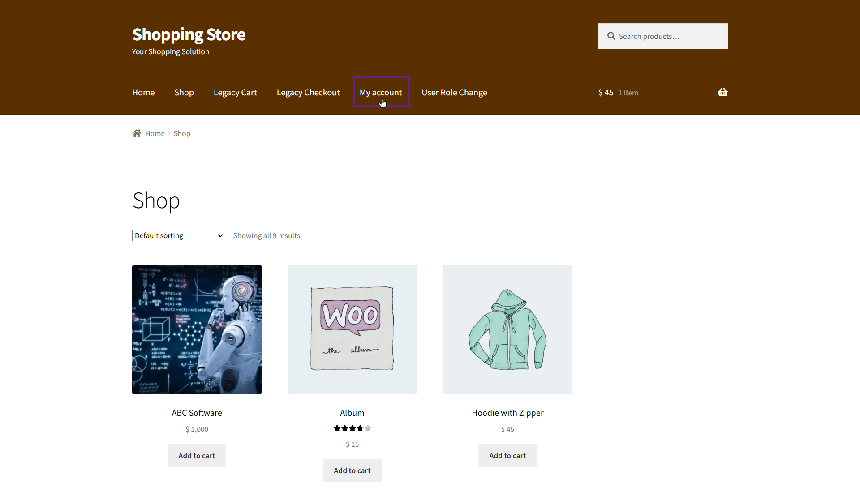Screen dimensions: 860x504
Task: Open the Default sorting dropdown
Action: [x=178, y=235]
